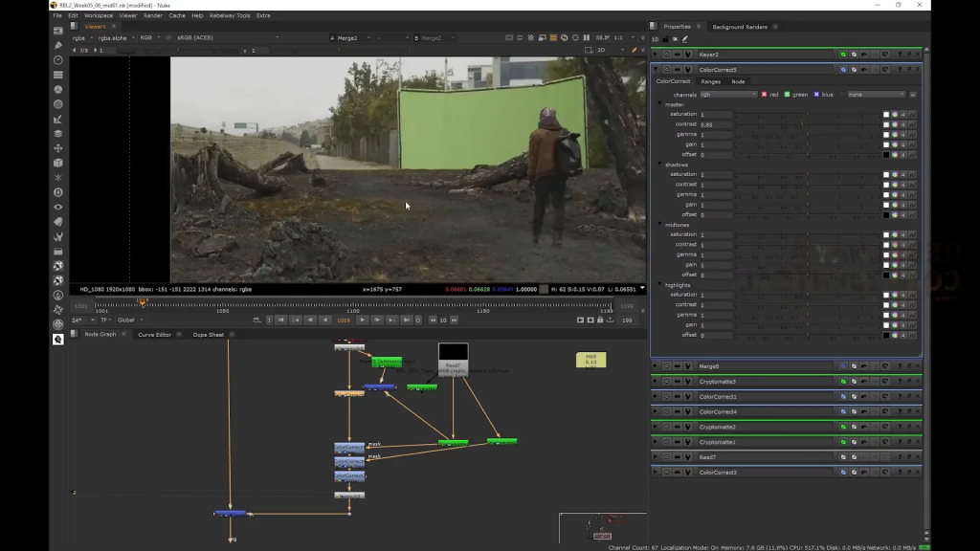Toggle the extra channel checkbox beside none

[842, 95]
